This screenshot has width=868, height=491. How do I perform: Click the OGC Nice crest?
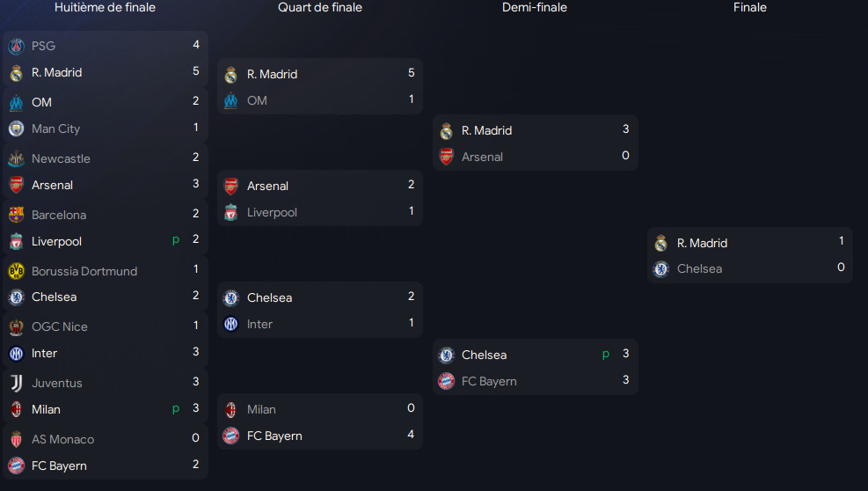click(16, 327)
